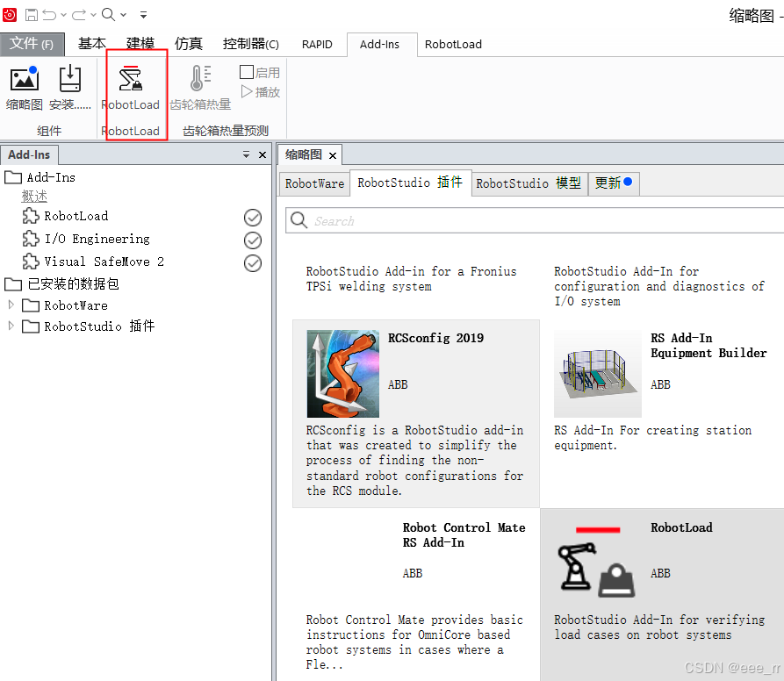The height and width of the screenshot is (681, 784).
Task: Toggle the checkmark for I/O Engineering add-in
Action: [x=253, y=240]
